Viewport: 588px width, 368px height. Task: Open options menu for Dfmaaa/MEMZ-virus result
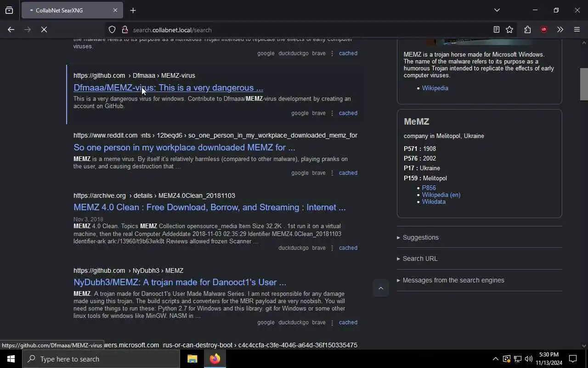(332, 113)
